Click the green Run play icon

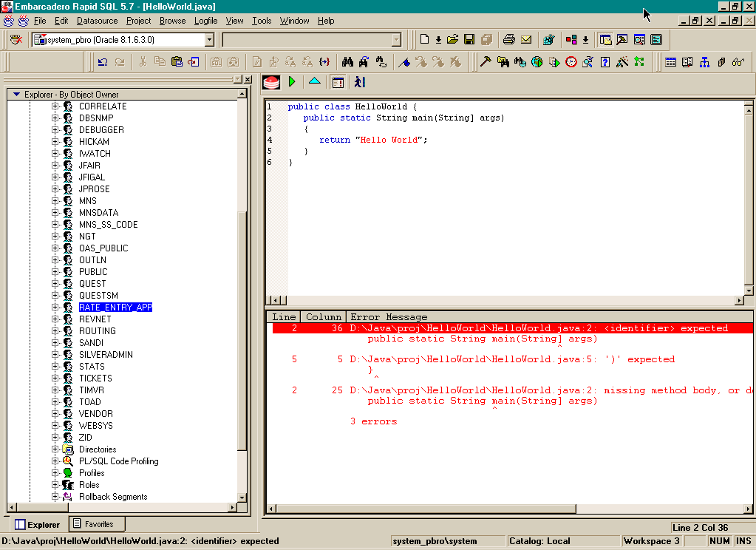pyautogui.click(x=292, y=82)
